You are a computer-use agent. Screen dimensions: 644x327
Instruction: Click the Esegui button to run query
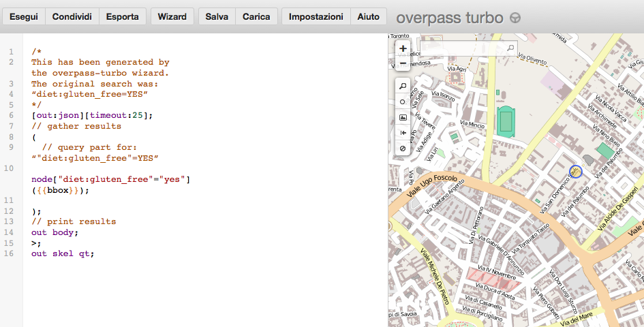tap(24, 17)
